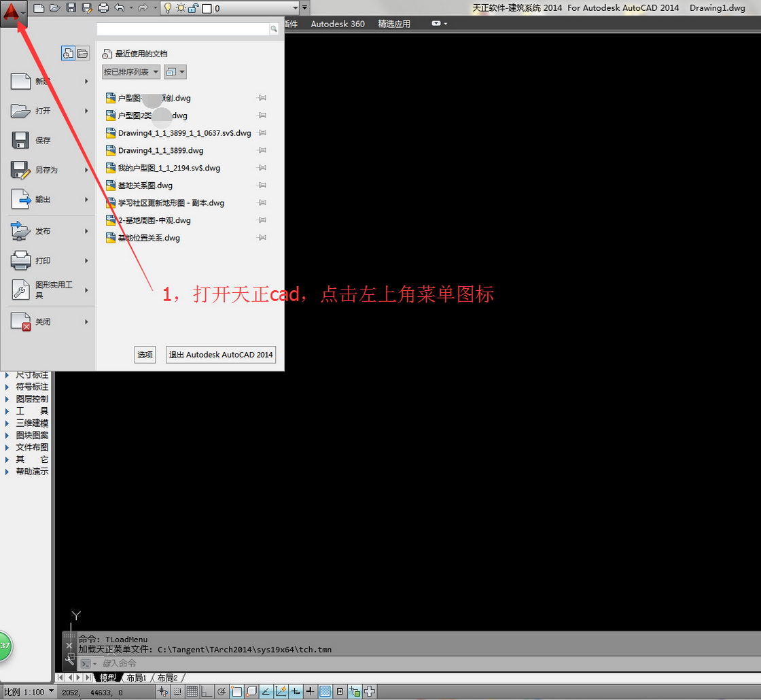This screenshot has height=700, width=761.
Task: Open the 打印 (Print) submenu
Action: 86,261
